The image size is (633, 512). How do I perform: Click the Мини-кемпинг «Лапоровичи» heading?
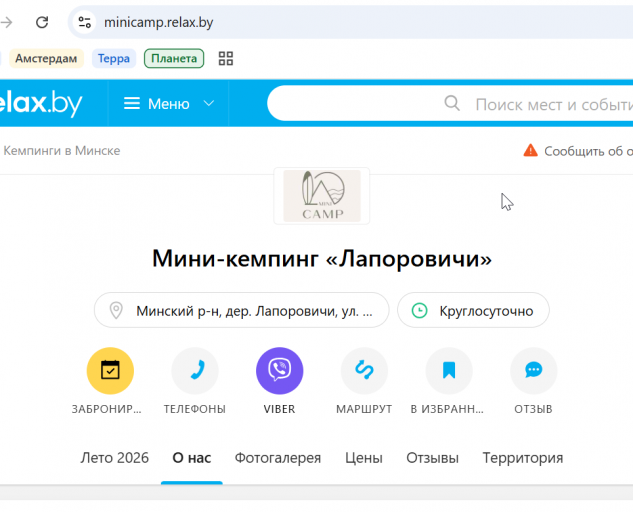[x=322, y=258]
